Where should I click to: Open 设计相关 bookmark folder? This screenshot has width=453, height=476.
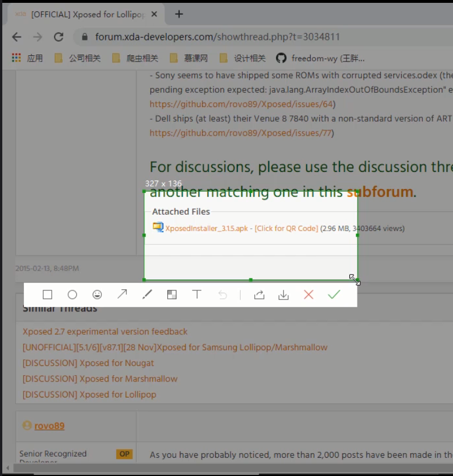point(242,58)
